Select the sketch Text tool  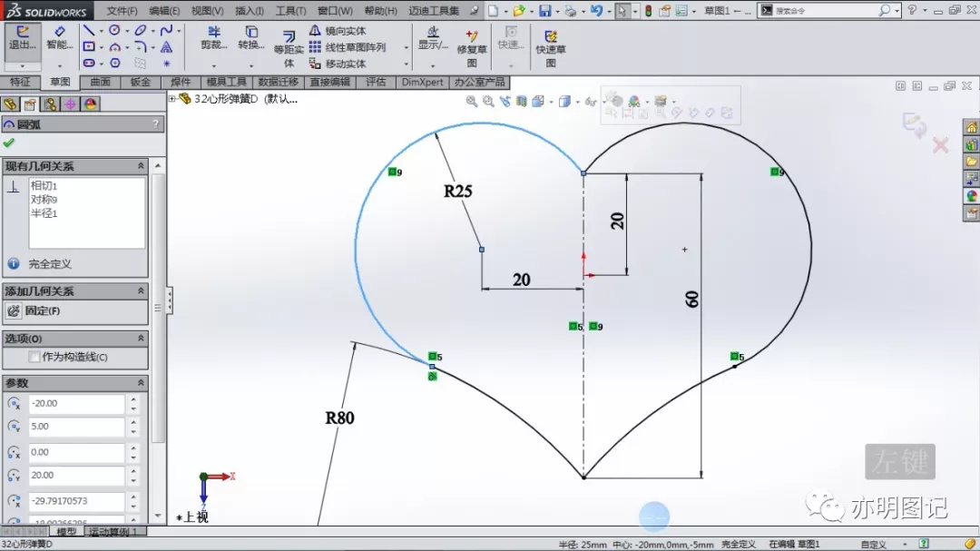166,47
